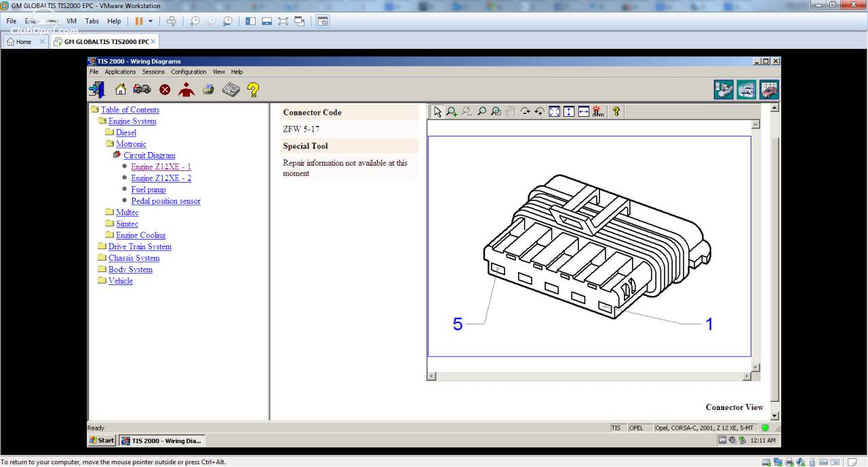Toggle VMware thumbnail bar icon
This screenshot has height=467, width=868.
point(267,21)
